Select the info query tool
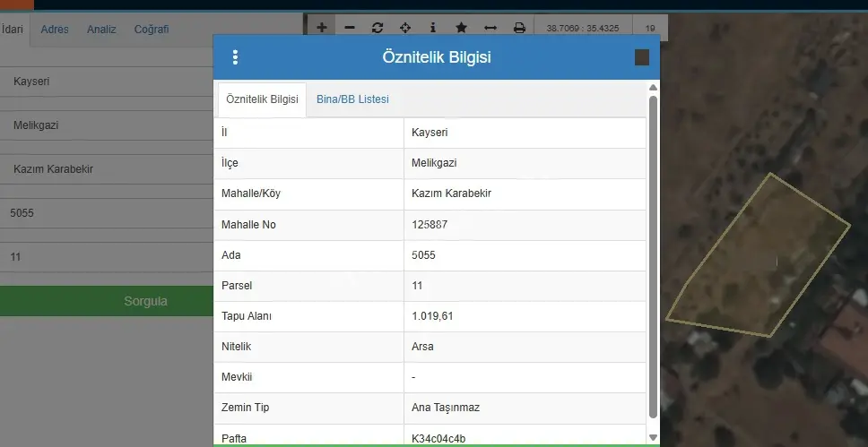868x447 pixels. 433,27
